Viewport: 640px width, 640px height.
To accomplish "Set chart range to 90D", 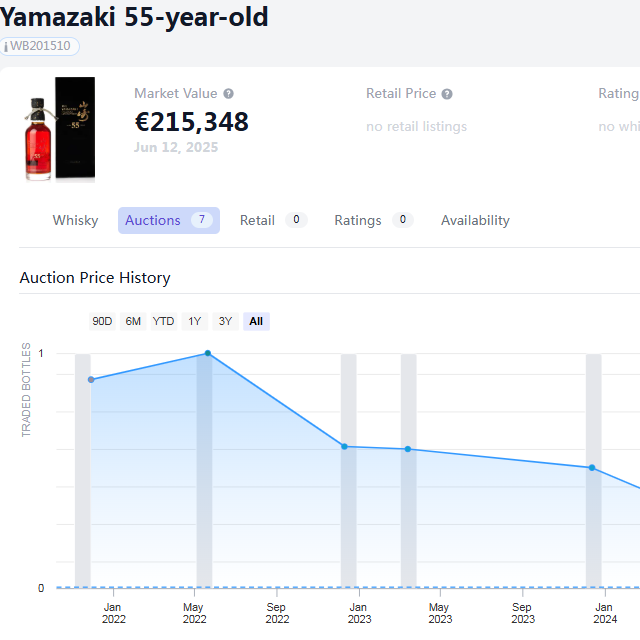I will point(102,321).
